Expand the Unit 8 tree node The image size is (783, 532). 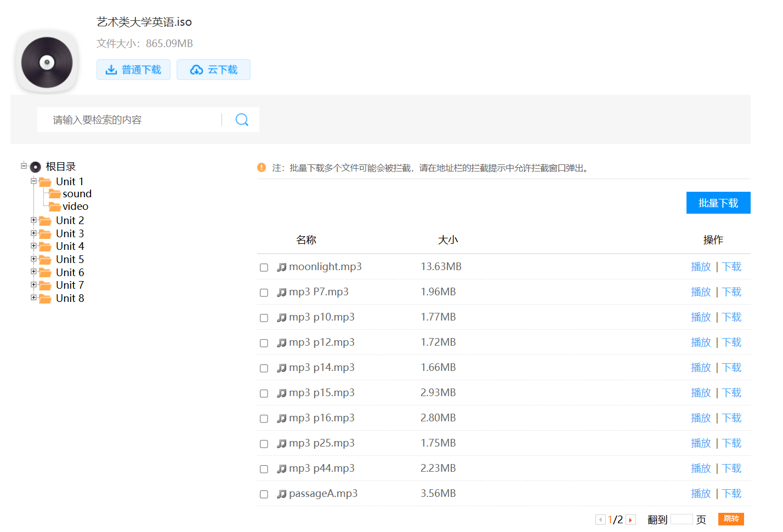point(34,298)
